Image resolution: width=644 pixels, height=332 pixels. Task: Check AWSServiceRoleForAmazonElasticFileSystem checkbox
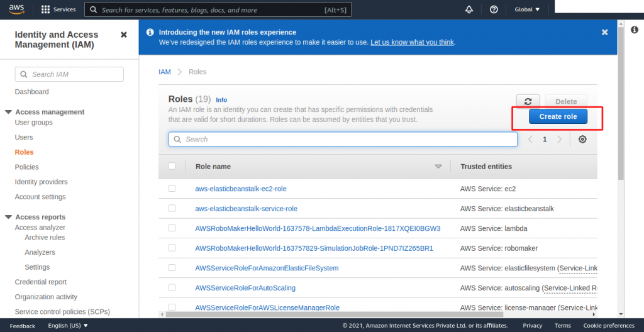(172, 267)
